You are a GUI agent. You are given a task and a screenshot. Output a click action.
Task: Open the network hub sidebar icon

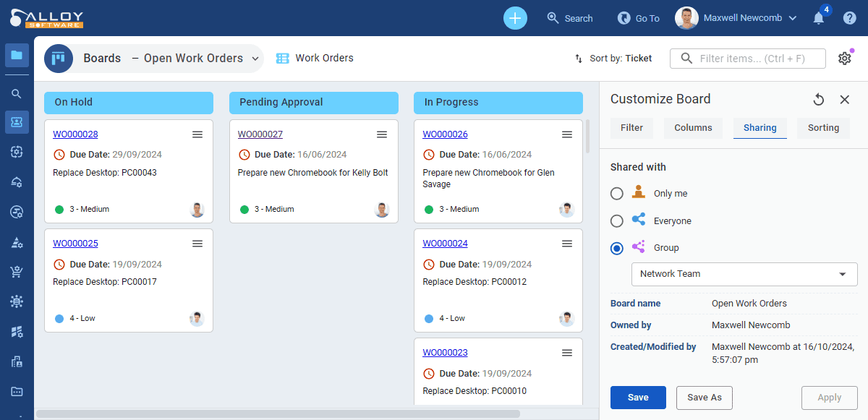pyautogui.click(x=17, y=301)
